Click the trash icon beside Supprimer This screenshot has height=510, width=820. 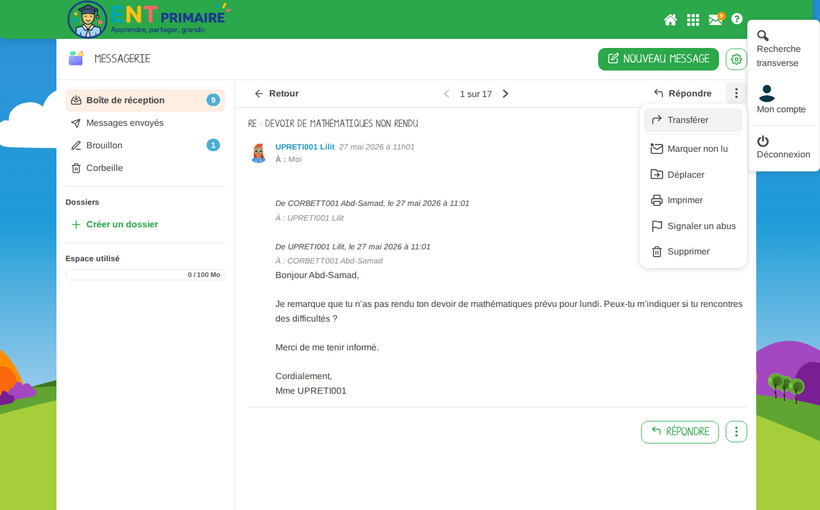coord(656,252)
